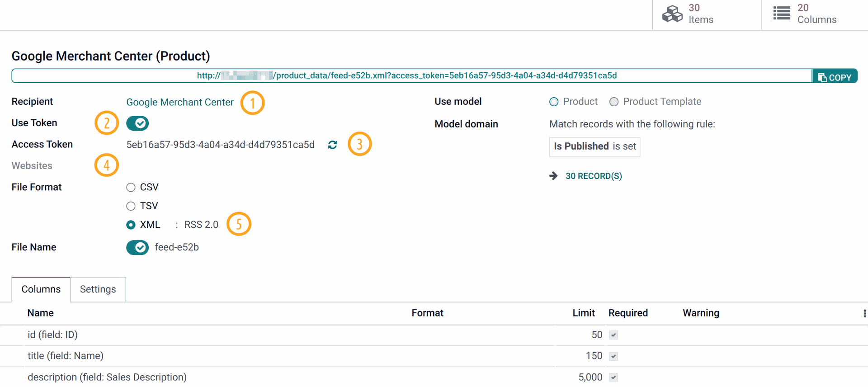
Task: Sort by the Format column header
Action: pyautogui.click(x=427, y=313)
